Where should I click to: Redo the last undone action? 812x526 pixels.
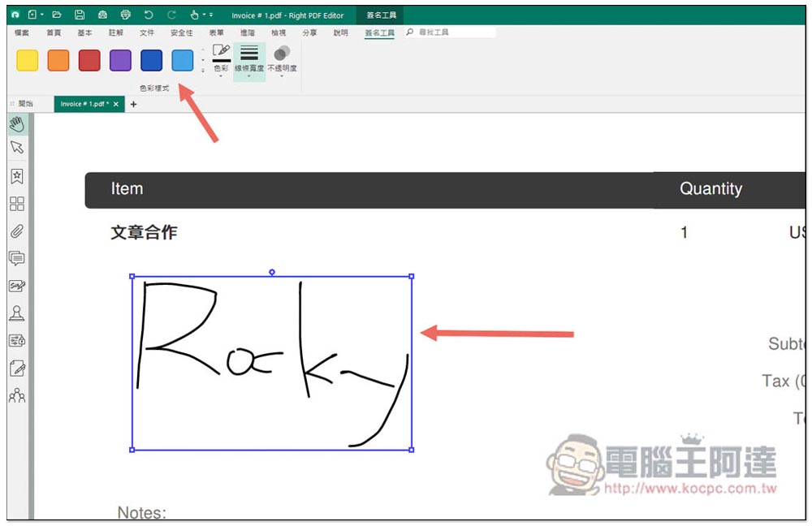[171, 15]
